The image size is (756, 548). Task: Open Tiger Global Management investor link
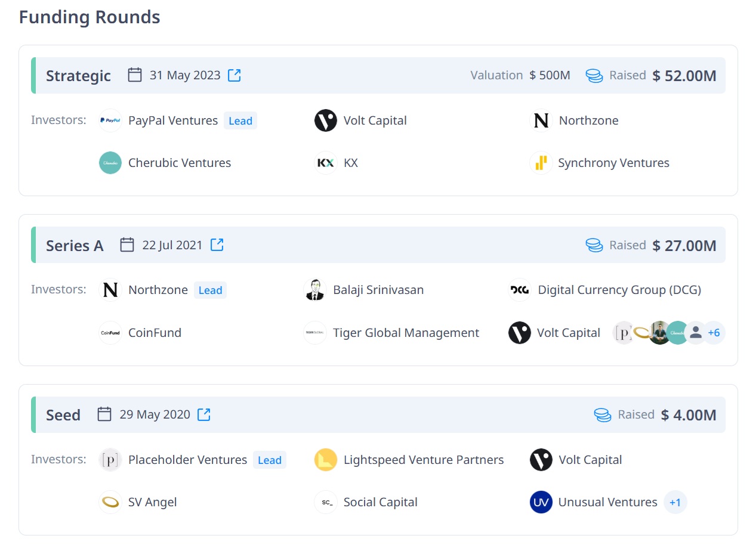click(406, 333)
